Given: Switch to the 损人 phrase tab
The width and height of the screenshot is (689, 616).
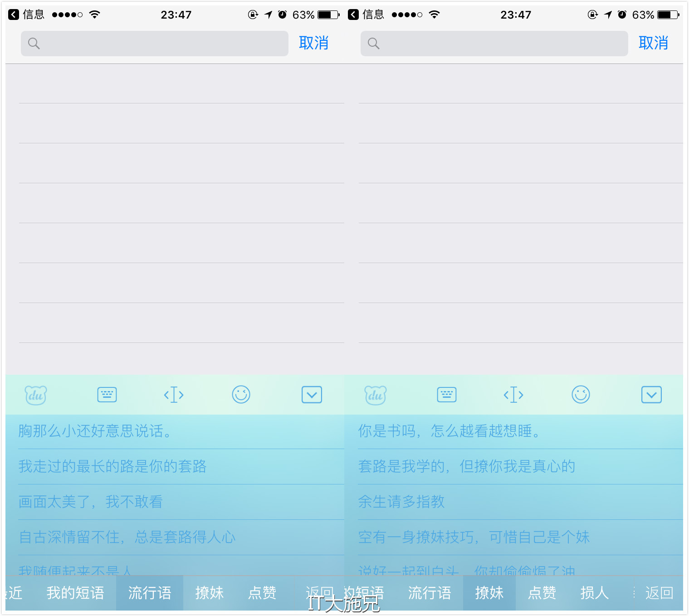Looking at the screenshot, I should (x=594, y=593).
